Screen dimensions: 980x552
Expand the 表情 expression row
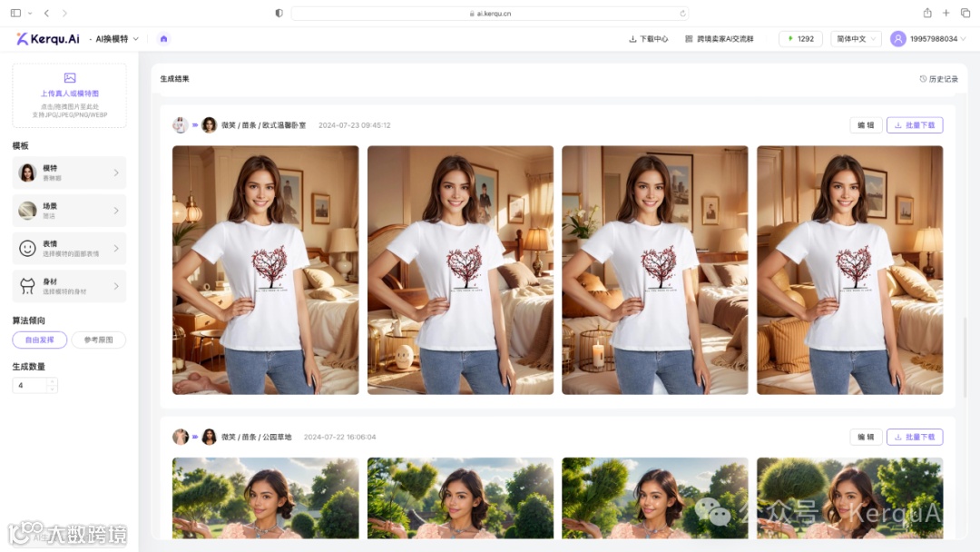point(69,248)
